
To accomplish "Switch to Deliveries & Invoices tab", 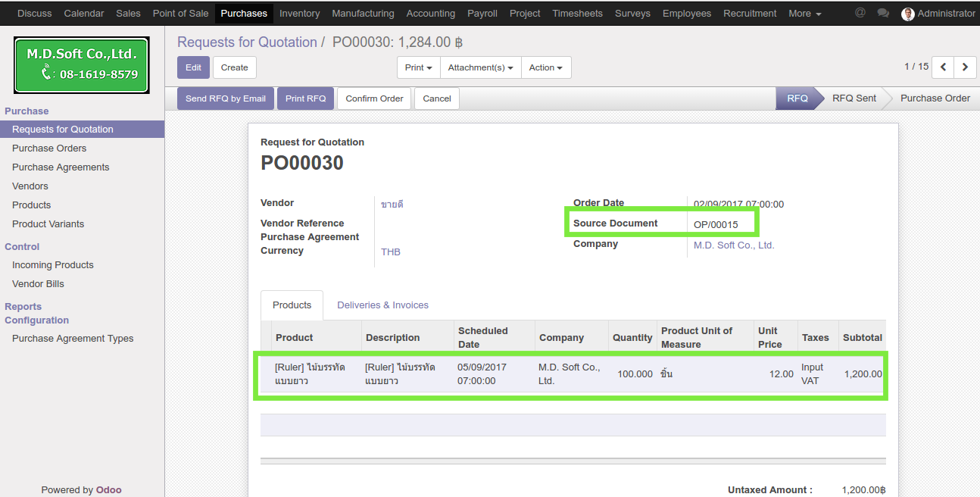I will pos(382,305).
